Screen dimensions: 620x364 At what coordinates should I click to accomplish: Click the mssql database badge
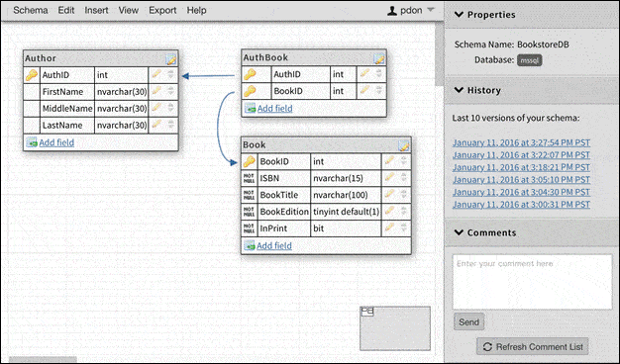(530, 60)
